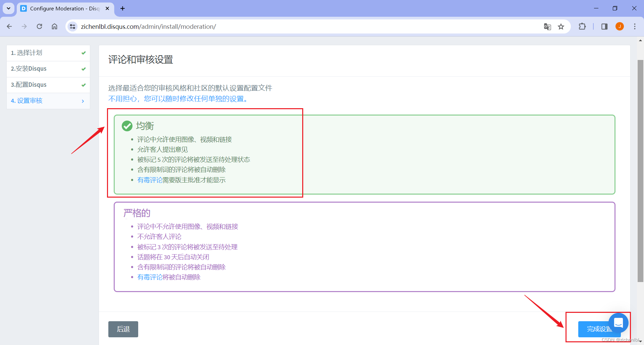The width and height of the screenshot is (644, 345).
Task: Click text 不用担心，您可以随时修改任何单独的设置
Action: (x=178, y=99)
